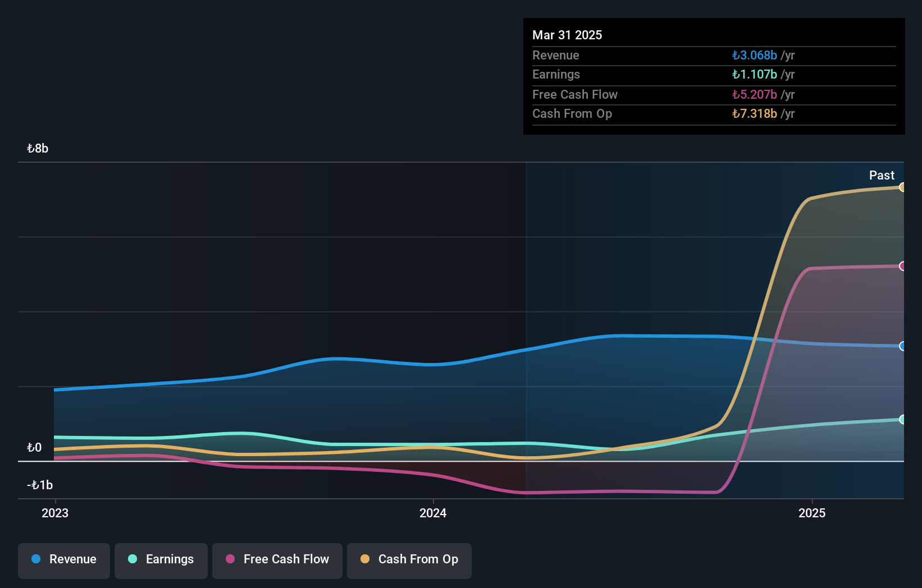Click the orange Cash From Op legend dot
This screenshot has width=922, height=588.
coord(365,559)
